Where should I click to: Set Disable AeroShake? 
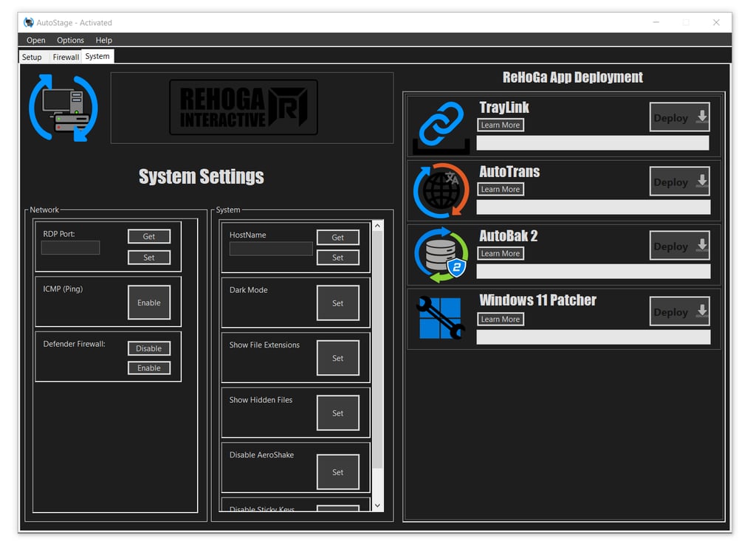coord(338,472)
